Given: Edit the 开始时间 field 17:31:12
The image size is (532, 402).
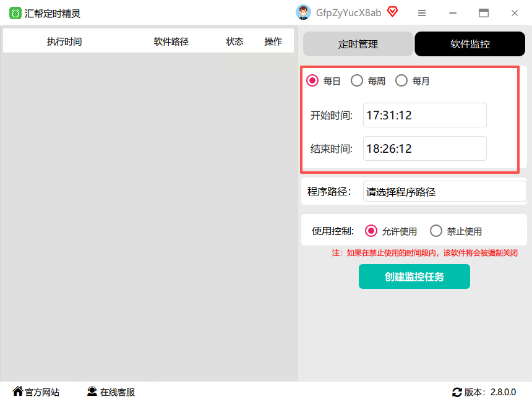Looking at the screenshot, I should click(425, 115).
